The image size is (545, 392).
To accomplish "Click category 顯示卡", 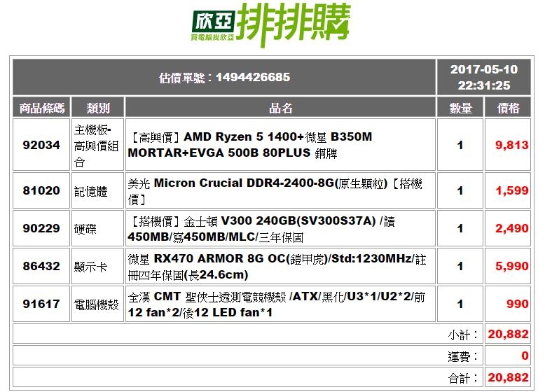I will (x=91, y=267).
